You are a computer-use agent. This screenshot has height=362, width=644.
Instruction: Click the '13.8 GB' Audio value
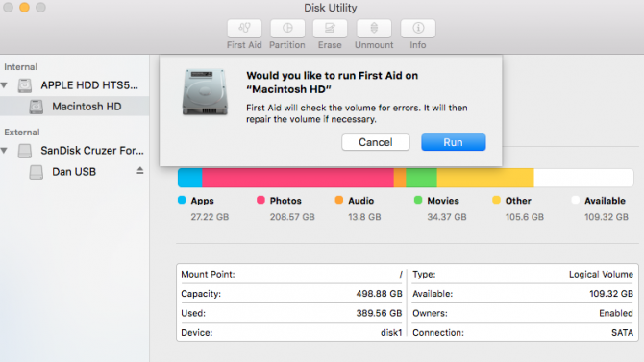[x=364, y=217]
